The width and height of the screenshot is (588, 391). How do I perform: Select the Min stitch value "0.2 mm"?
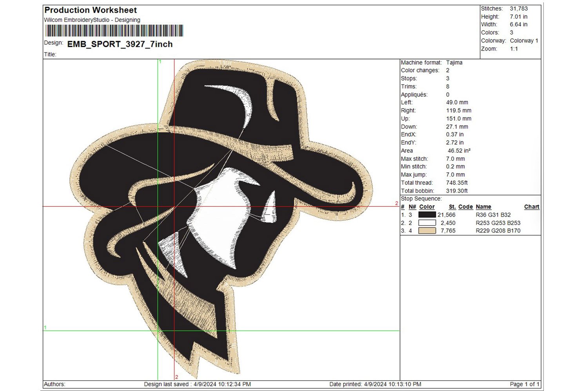[456, 167]
